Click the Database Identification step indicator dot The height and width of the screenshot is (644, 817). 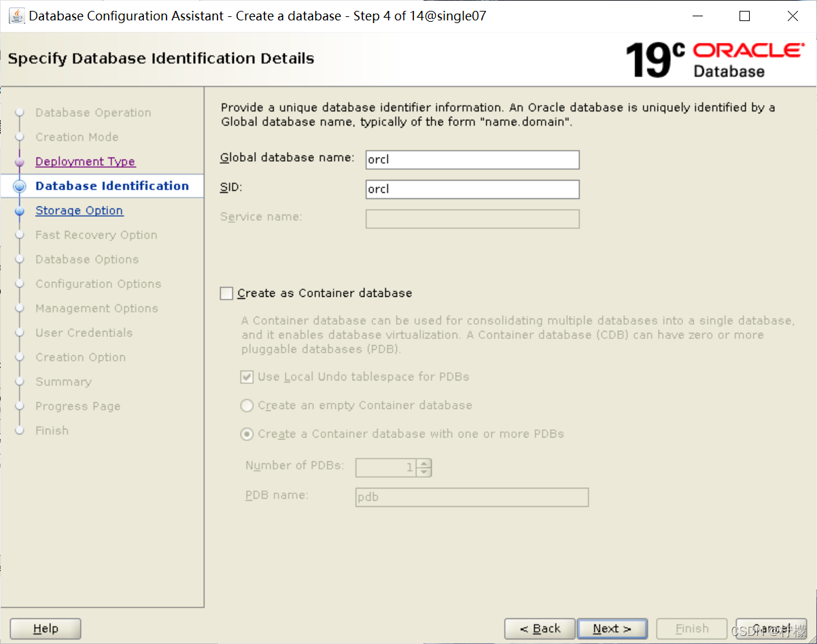21,185
